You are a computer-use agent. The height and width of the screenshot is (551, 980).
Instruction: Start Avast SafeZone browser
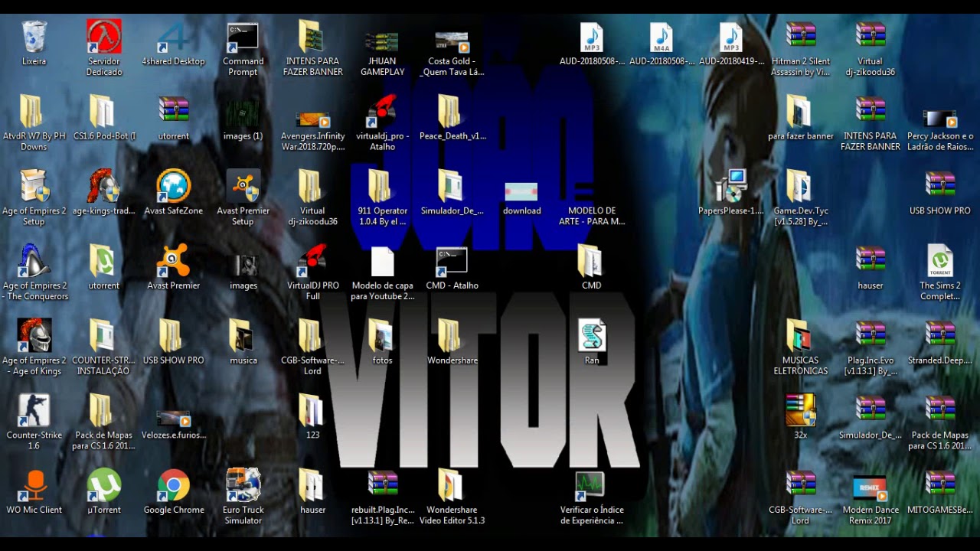click(173, 186)
